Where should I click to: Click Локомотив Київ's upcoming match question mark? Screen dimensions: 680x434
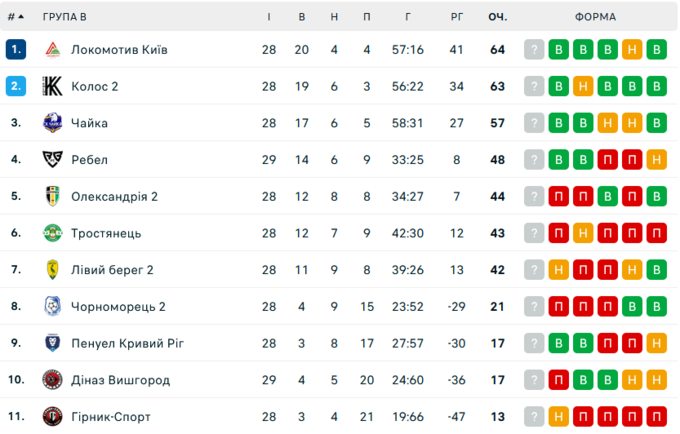tap(534, 50)
